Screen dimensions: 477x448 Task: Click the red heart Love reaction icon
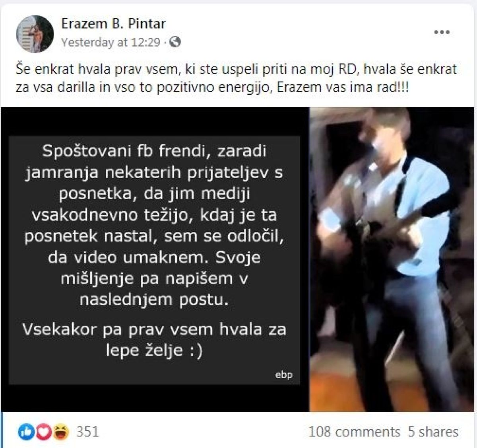pos(43,431)
